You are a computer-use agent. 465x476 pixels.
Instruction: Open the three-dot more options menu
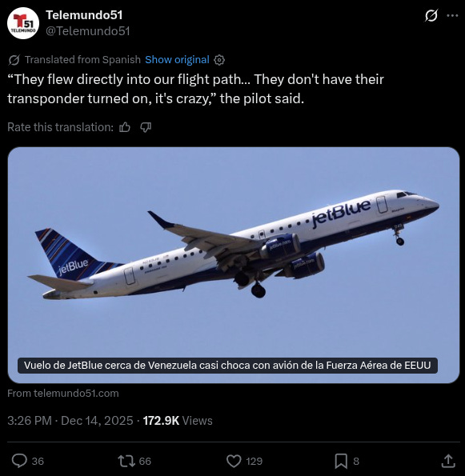(x=452, y=15)
